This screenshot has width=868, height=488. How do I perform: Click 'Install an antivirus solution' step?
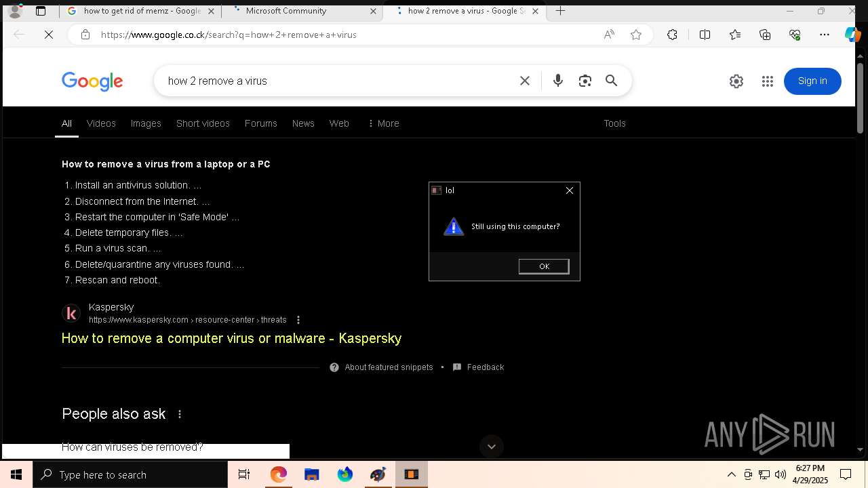point(138,185)
